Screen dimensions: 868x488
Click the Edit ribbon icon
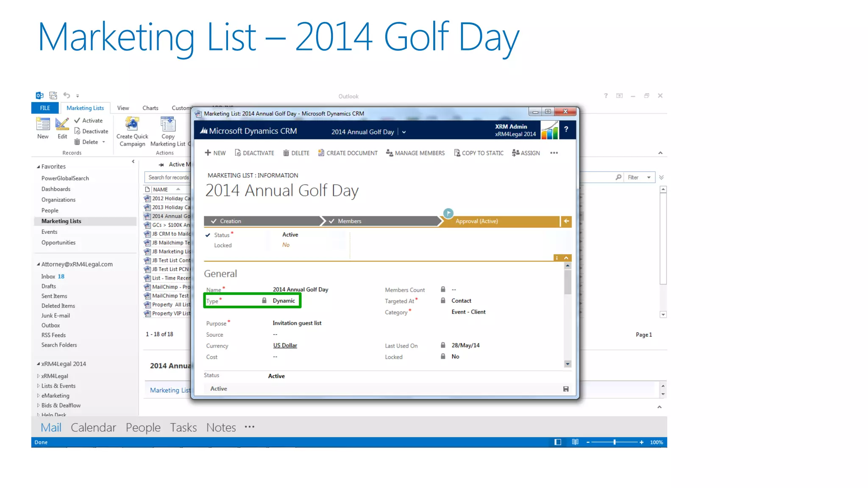click(x=62, y=124)
